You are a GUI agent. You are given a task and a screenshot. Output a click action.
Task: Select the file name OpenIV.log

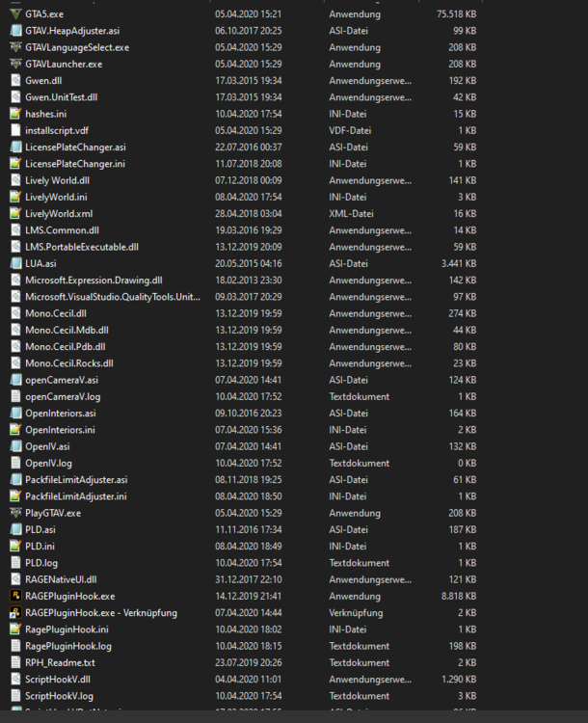(48, 463)
